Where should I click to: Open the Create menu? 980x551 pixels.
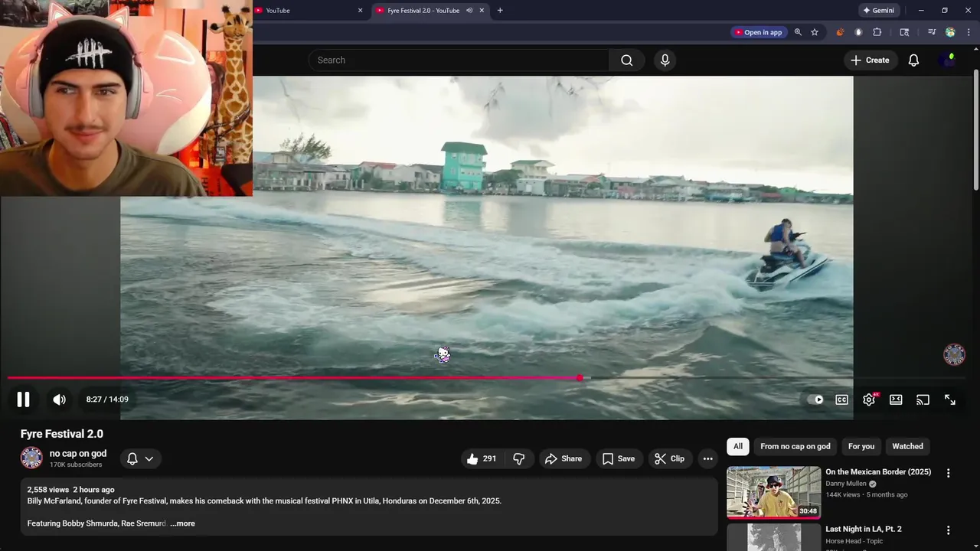point(870,60)
